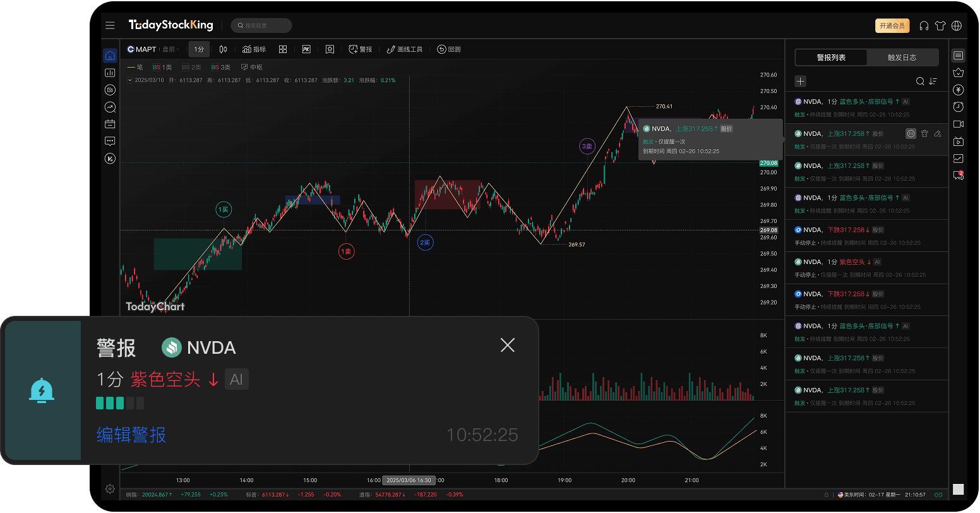Open settings gear at the bottom of the left sidebar
The width and height of the screenshot is (980, 513).
click(x=110, y=489)
